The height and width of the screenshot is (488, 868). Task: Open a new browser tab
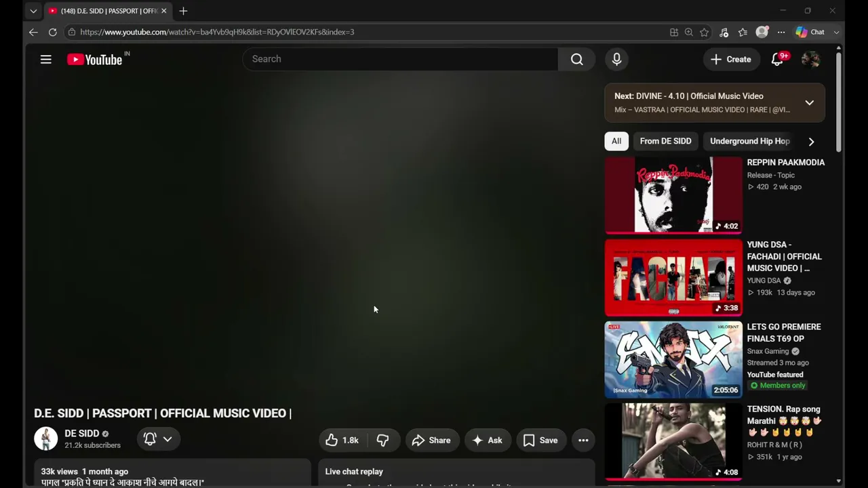point(183,11)
